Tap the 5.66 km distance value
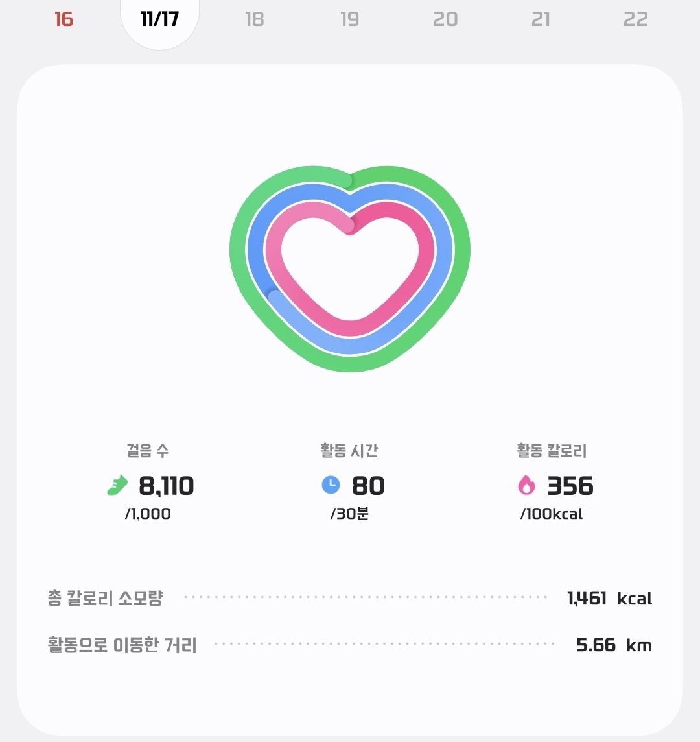The height and width of the screenshot is (742, 700). pyautogui.click(x=614, y=645)
